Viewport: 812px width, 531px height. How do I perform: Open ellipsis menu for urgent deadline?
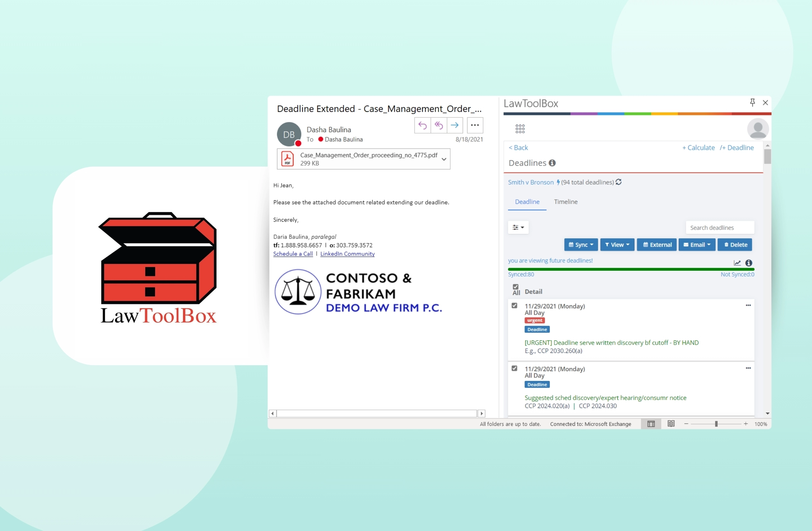748,305
